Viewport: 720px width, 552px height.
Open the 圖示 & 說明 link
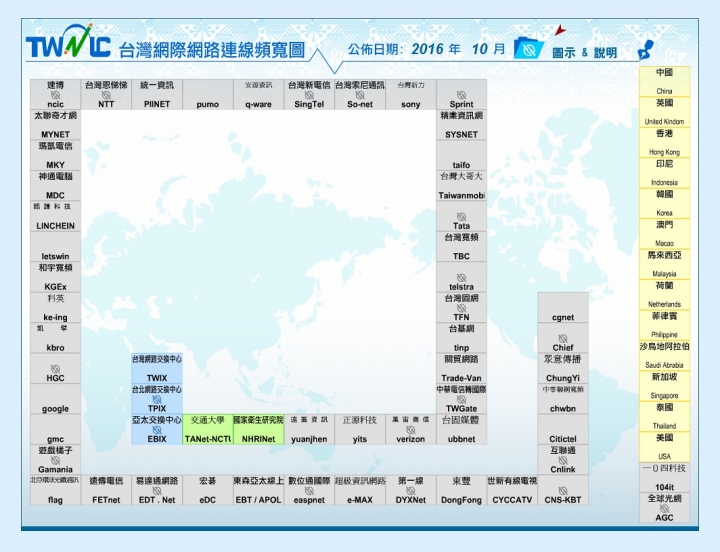coord(585,52)
